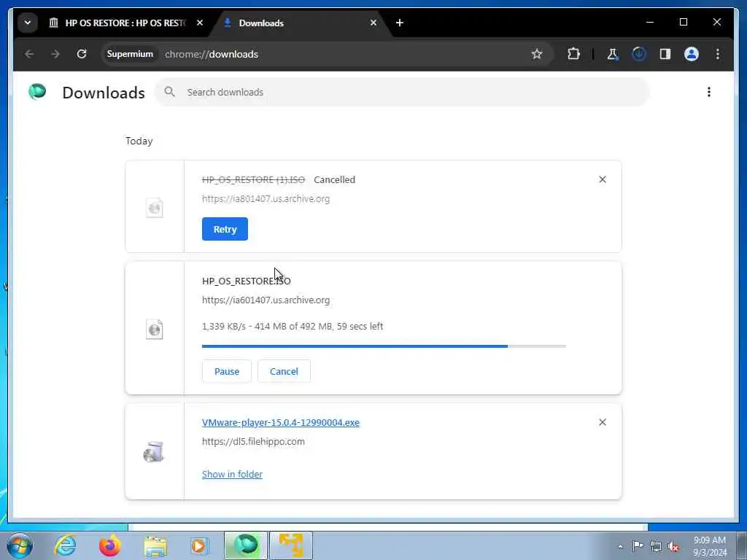
Task: Click the in-progress HP_OS_RESTORE.ISO file icon
Action: pos(155,329)
